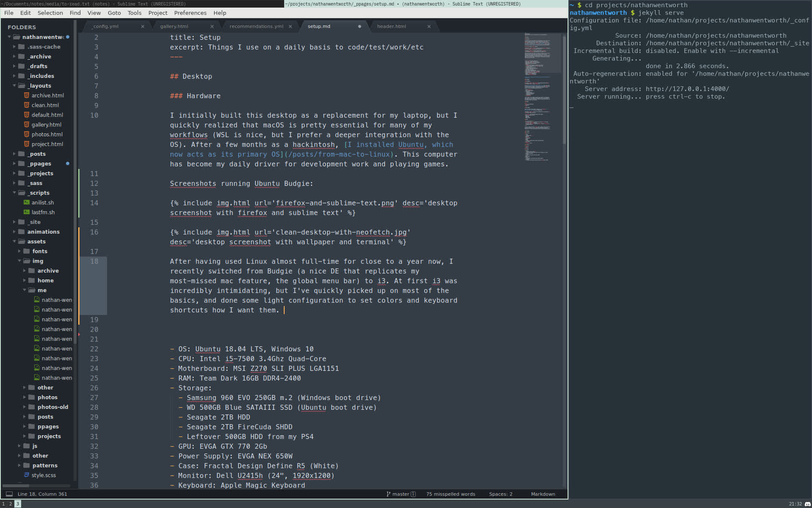Click the Markdown language indicator in status bar
This screenshot has width=812, height=508.
543,493
